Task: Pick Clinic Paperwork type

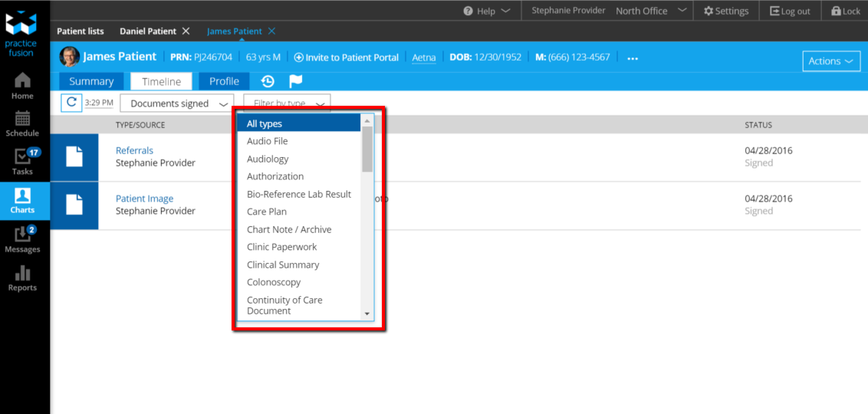Action: pyautogui.click(x=299, y=247)
